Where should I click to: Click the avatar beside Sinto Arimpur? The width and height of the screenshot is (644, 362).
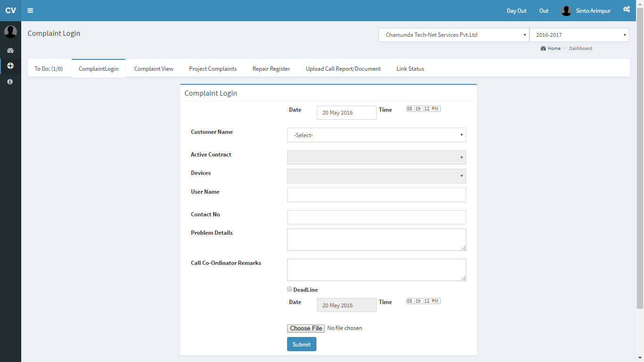(x=566, y=10)
